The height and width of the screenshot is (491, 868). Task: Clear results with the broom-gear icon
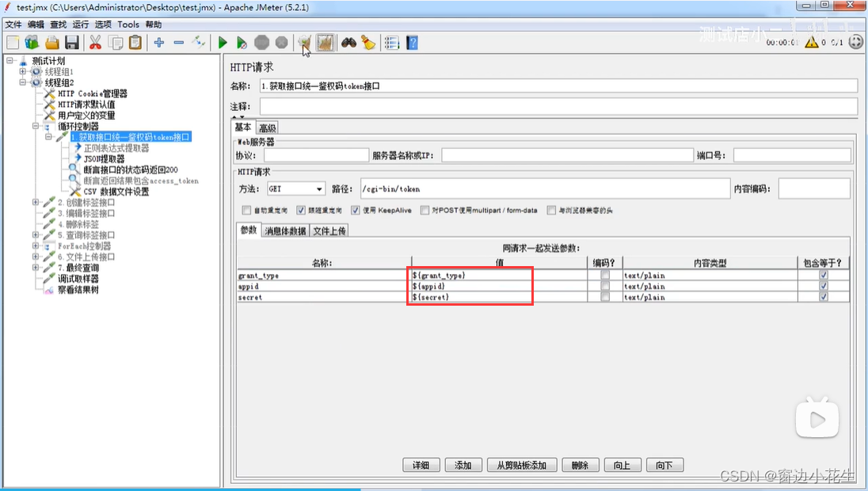tap(304, 43)
